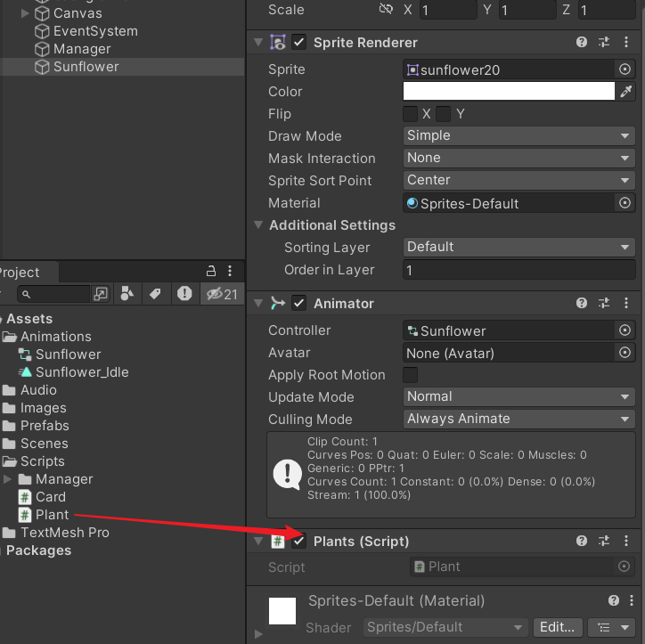This screenshot has height=644, width=645.
Task: Click the Animator component icon
Action: [278, 303]
